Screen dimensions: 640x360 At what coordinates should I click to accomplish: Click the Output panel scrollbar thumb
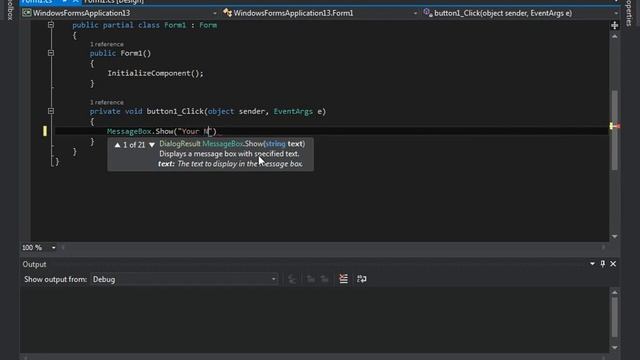coord(614,317)
